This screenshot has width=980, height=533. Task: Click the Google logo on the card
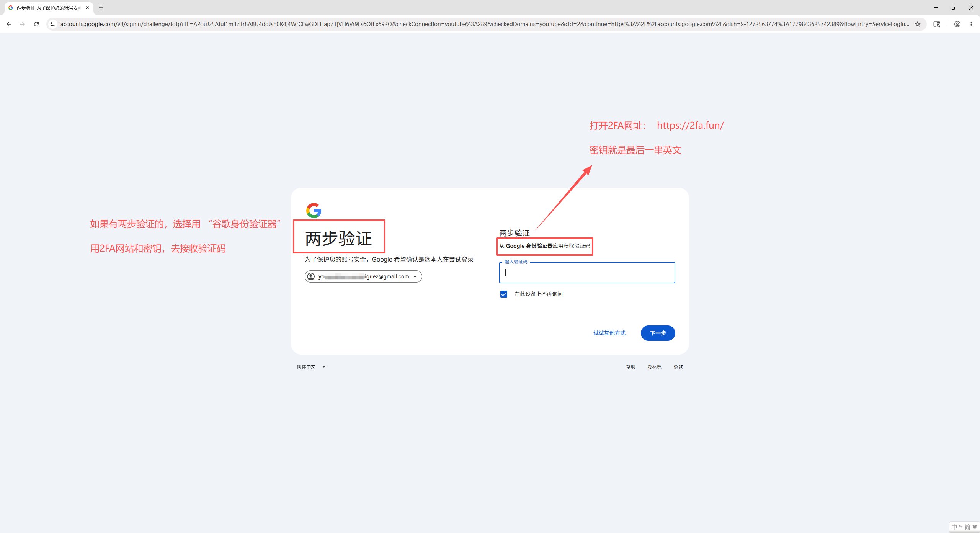click(x=314, y=211)
